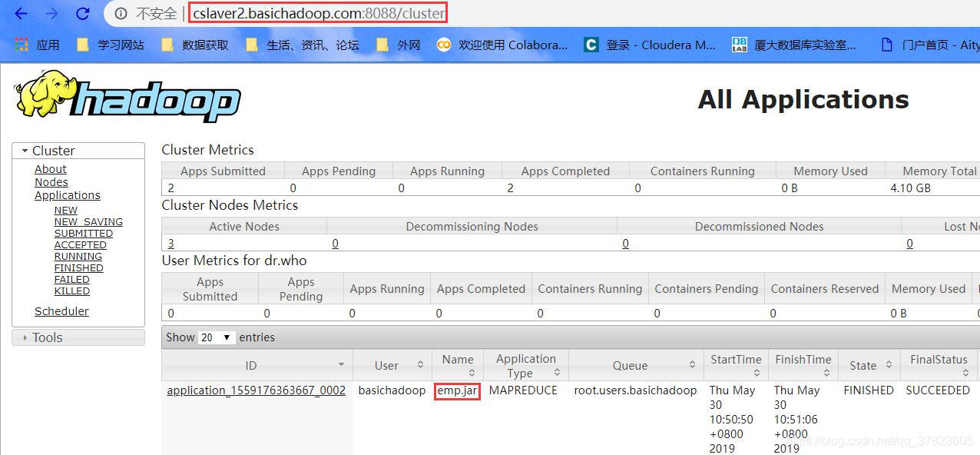Click the root.users.basichadoop queue cell
The height and width of the screenshot is (455, 980).
pyautogui.click(x=635, y=390)
